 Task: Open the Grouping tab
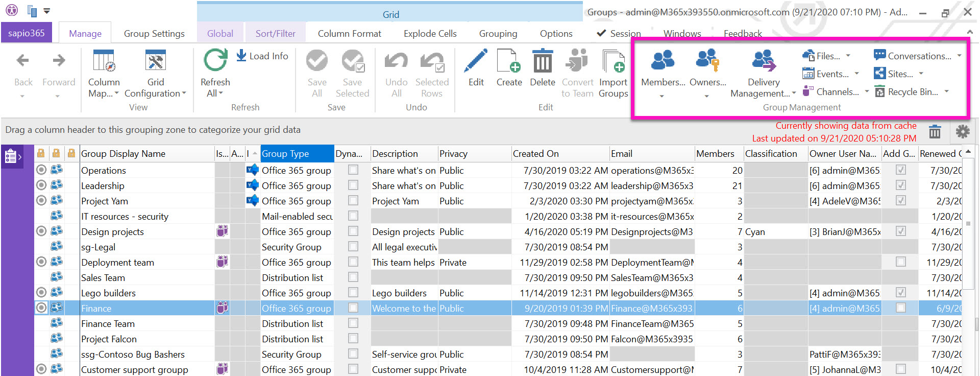pos(498,33)
